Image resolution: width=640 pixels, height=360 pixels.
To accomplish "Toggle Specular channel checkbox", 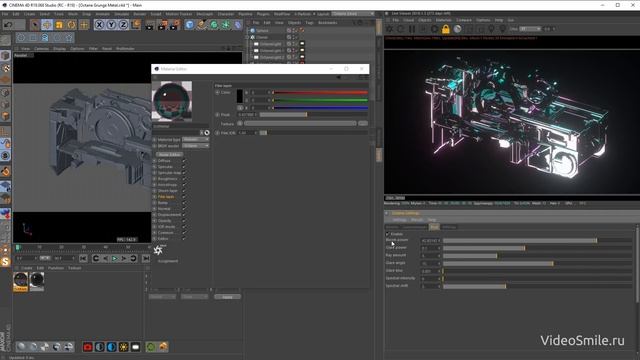I will pyautogui.click(x=184, y=167).
